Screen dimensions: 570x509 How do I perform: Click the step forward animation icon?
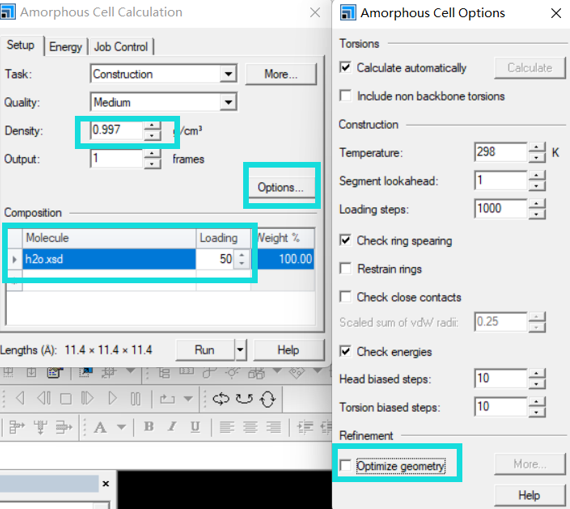point(87,398)
